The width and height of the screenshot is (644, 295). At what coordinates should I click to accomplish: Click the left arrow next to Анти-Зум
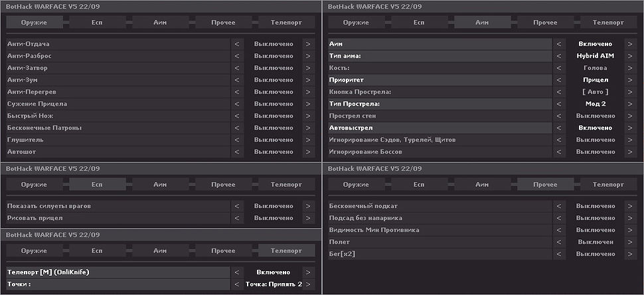[237, 80]
